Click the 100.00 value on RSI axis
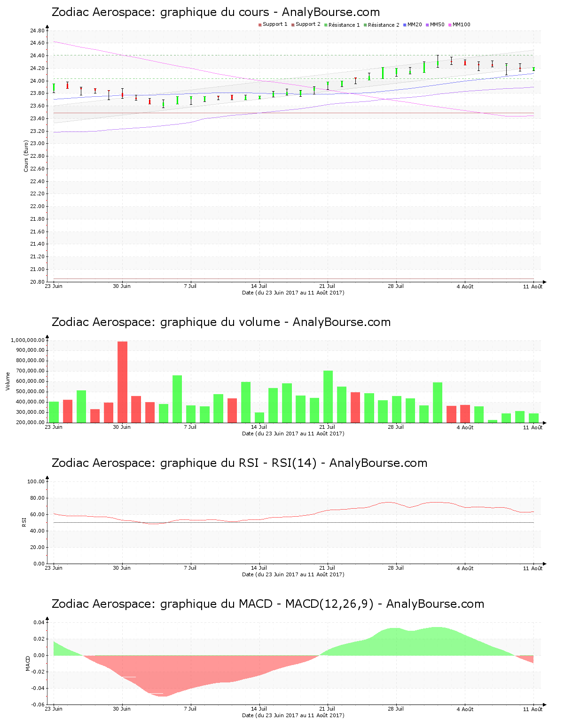This screenshot has width=564, height=728. 36,482
